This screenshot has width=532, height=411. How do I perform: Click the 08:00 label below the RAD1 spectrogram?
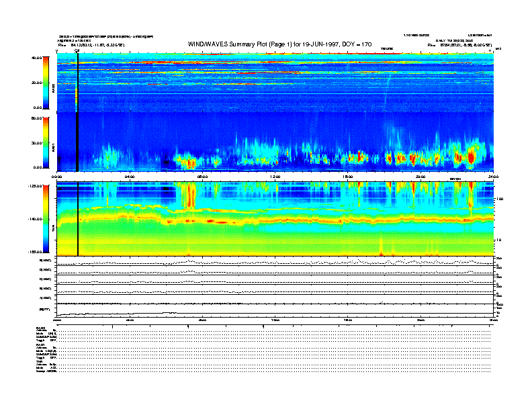pos(202,177)
